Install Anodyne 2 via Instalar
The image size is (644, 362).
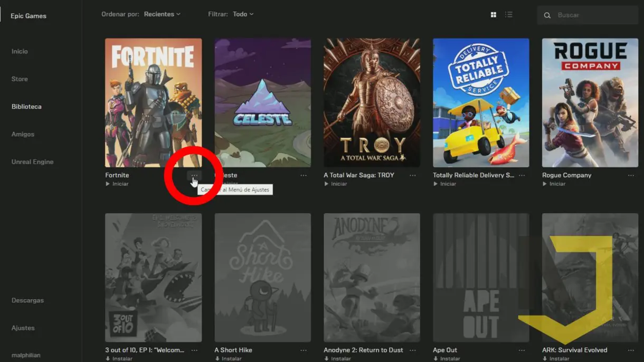(337, 358)
